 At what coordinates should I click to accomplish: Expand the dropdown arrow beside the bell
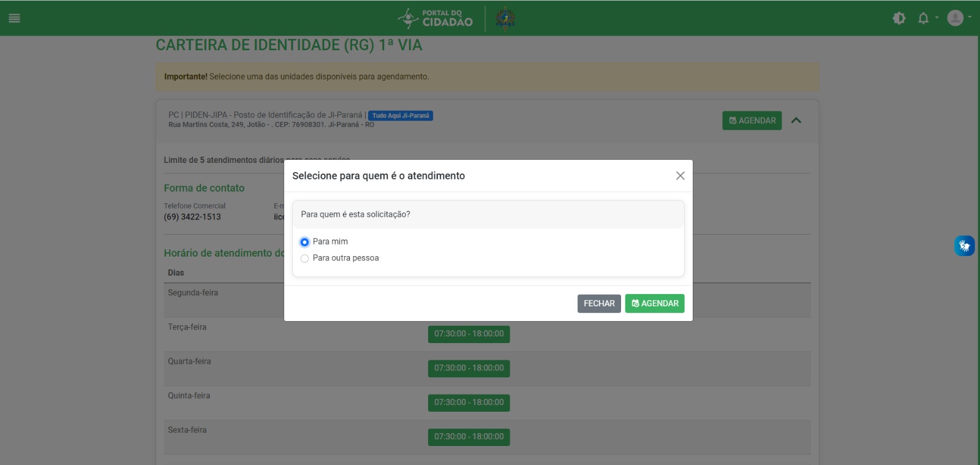point(937,18)
